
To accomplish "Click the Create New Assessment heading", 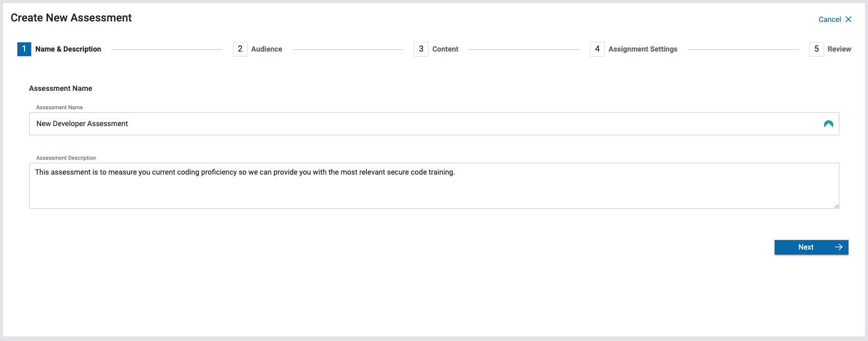I will click(71, 18).
